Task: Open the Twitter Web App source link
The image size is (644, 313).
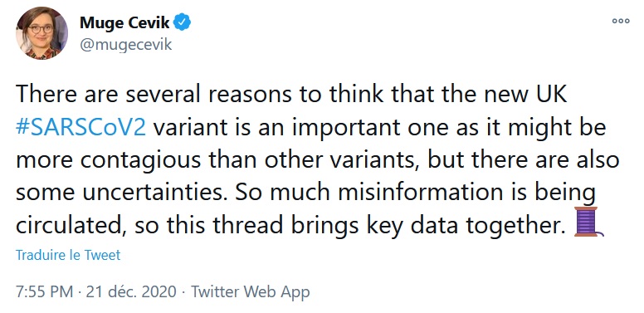Action: (250, 292)
